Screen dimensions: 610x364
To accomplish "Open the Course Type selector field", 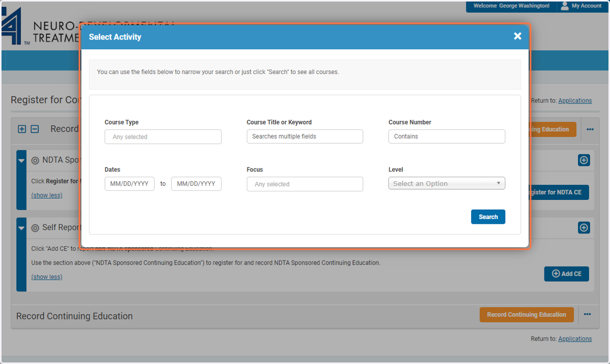I will [163, 137].
